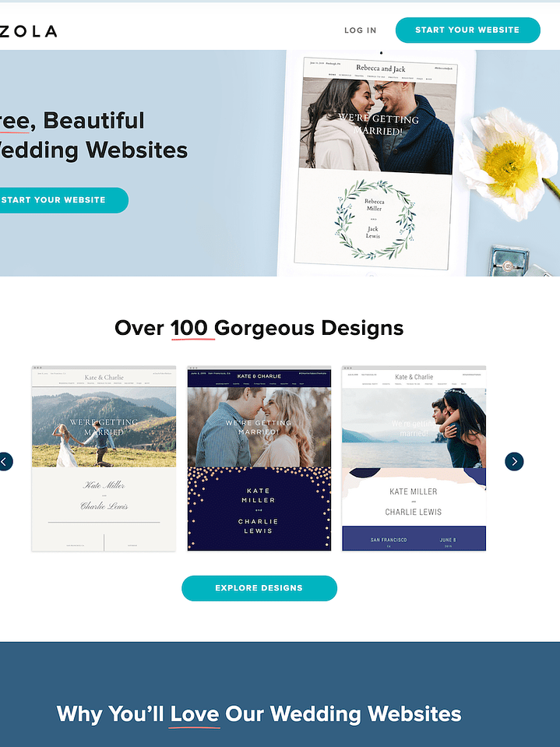560x747 pixels.
Task: Click the Rebecca and Jack tablet preview
Action: (x=376, y=164)
